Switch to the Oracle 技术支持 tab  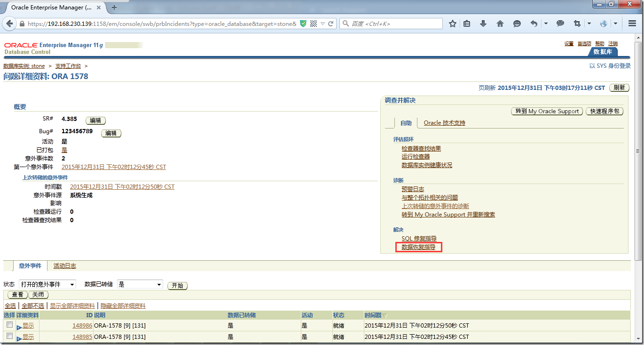tap(444, 123)
